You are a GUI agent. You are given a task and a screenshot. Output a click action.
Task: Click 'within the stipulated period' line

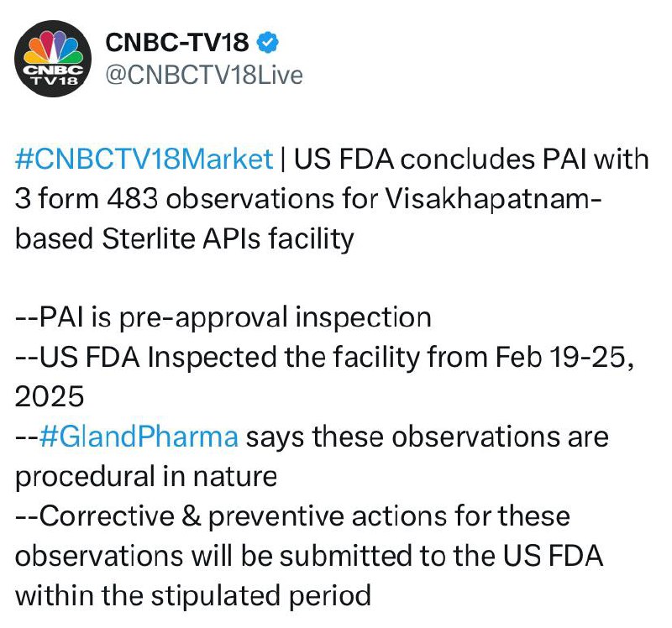pyautogui.click(x=193, y=595)
